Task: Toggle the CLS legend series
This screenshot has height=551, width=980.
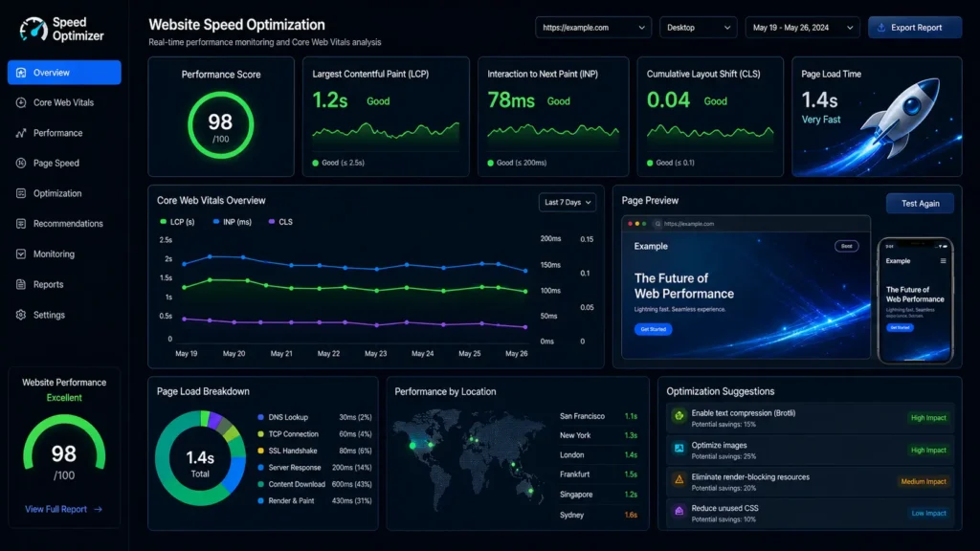Action: pos(280,222)
